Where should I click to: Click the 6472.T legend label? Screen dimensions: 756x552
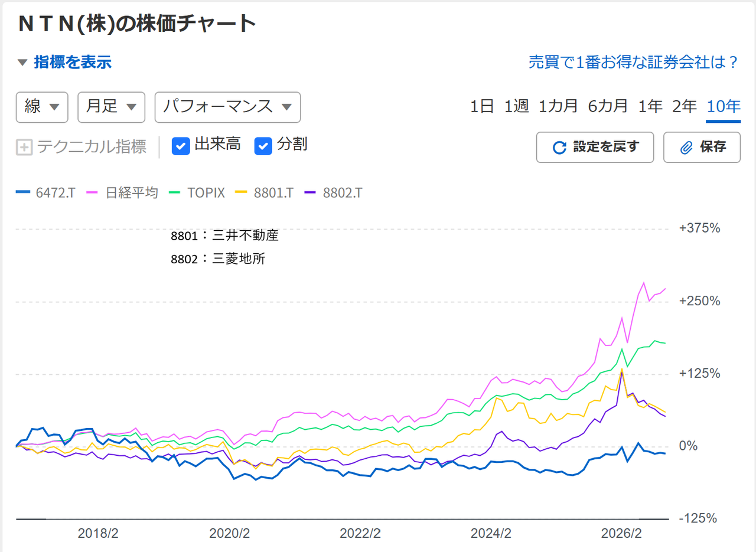point(55,193)
